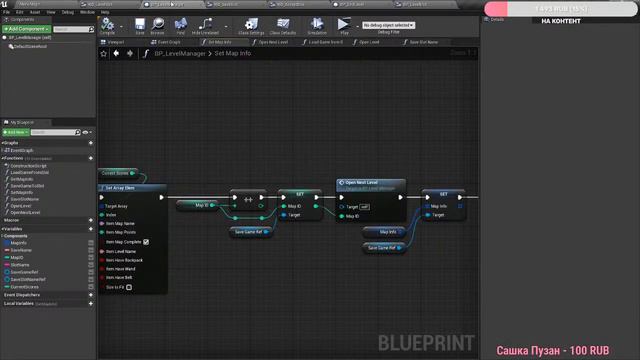Click the search magnifier in My Blueprint
This screenshot has height=360, width=640.
coord(78,132)
